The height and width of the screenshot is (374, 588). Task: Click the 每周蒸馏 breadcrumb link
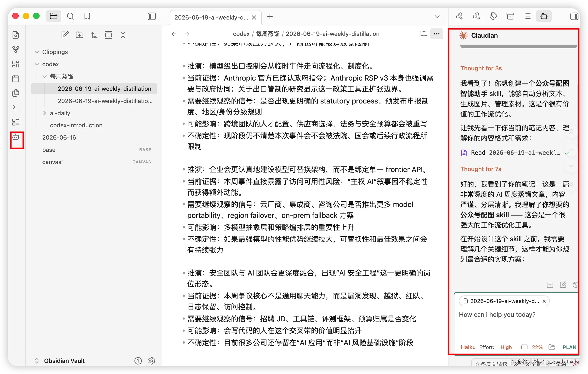pyautogui.click(x=268, y=34)
